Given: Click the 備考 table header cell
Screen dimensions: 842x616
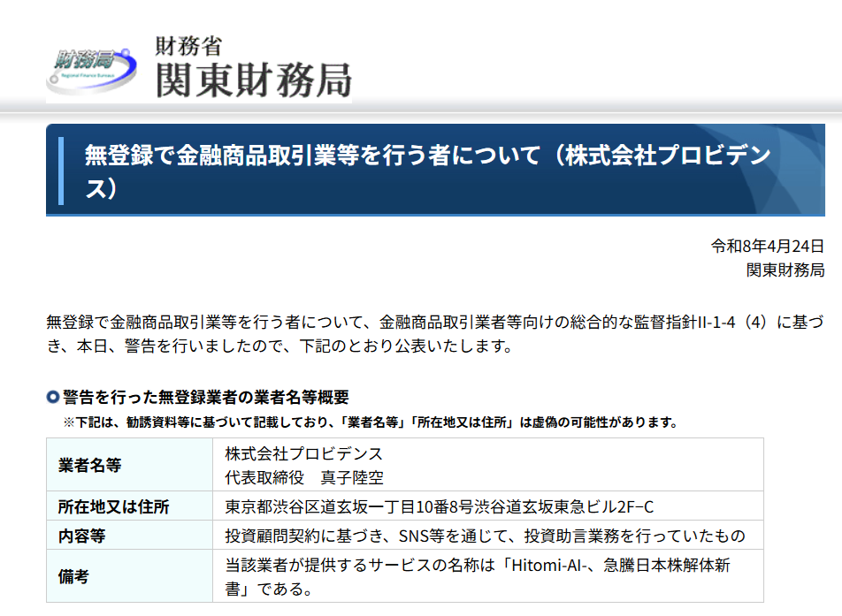Looking at the screenshot, I should point(129,576).
